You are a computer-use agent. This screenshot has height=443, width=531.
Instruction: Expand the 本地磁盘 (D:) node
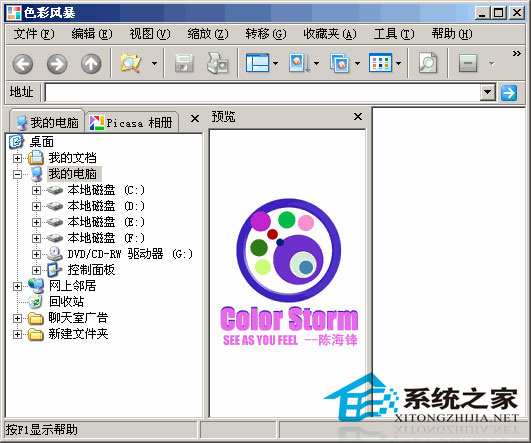pos(36,206)
